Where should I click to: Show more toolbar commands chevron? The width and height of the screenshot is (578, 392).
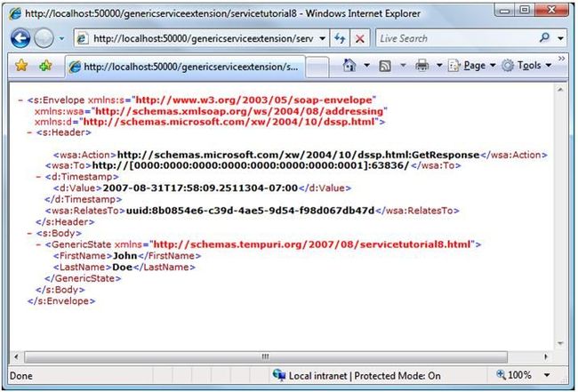pos(561,59)
